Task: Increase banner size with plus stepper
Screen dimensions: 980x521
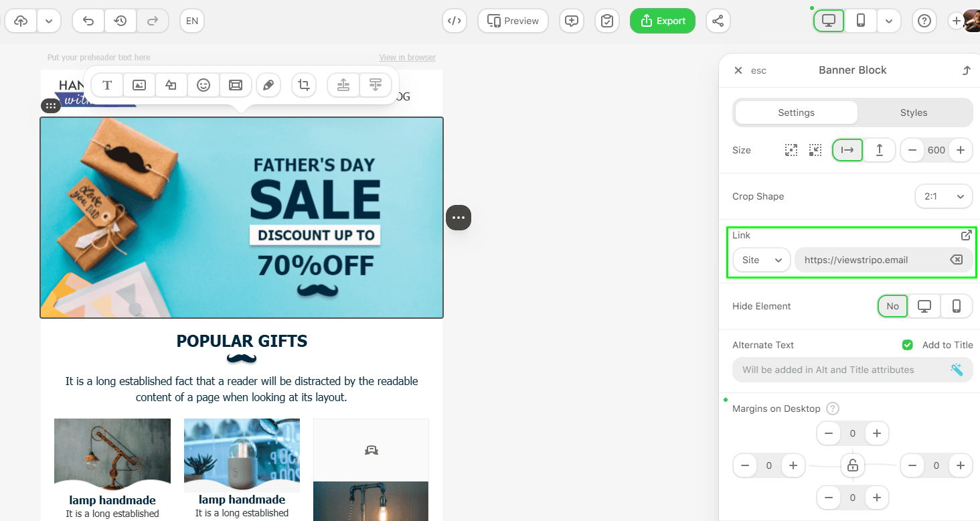Action: (x=961, y=150)
